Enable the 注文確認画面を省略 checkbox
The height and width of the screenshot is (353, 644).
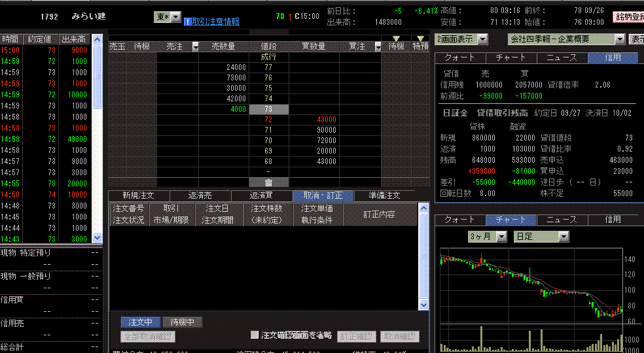click(x=255, y=335)
